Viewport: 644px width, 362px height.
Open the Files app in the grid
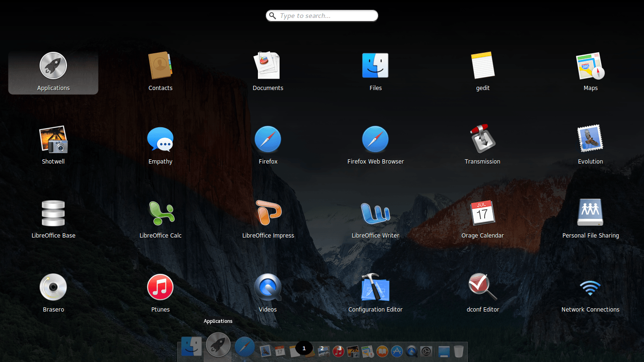click(375, 72)
